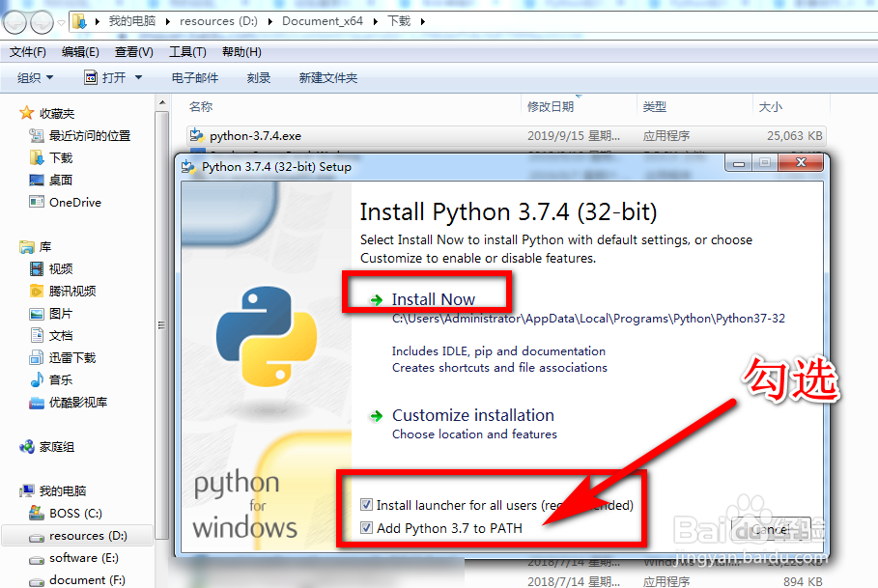This screenshot has width=878, height=588.
Task: Click Install Now in Python setup
Action: 434,299
